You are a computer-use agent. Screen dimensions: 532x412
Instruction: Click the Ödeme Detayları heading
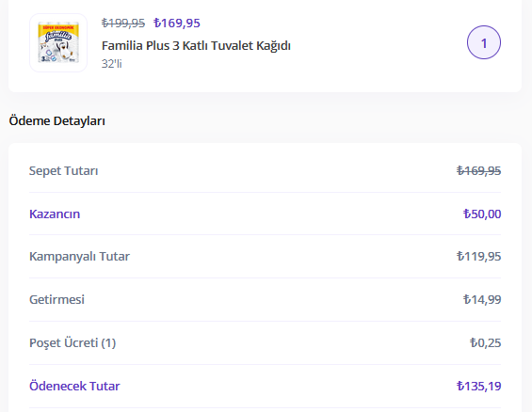[x=57, y=120]
